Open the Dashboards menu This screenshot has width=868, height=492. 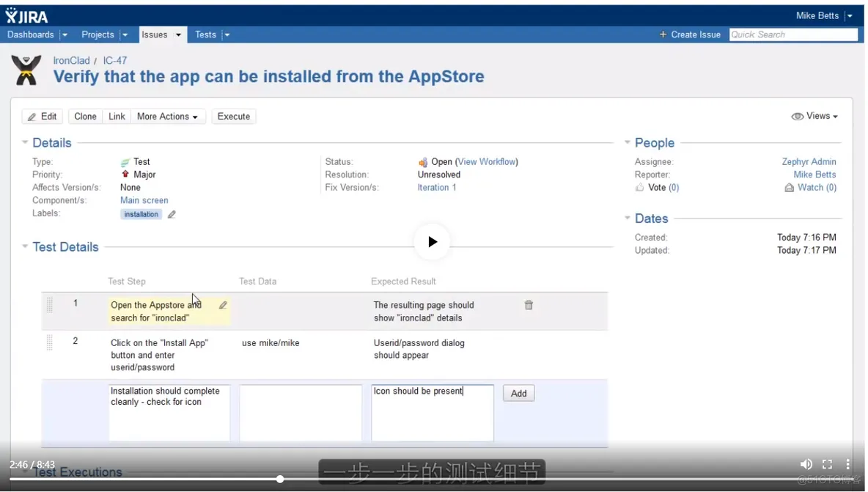[31, 35]
